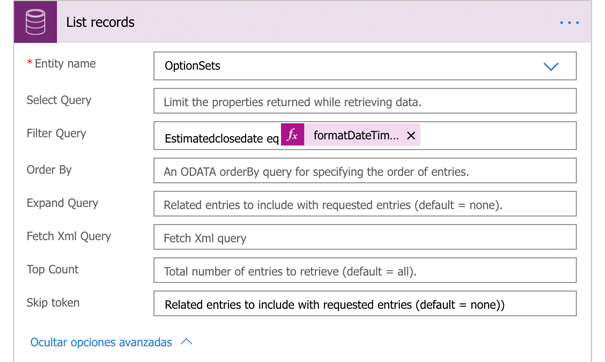Open the Entity name dropdown arrow
This screenshot has width=605, height=362.
coord(551,66)
